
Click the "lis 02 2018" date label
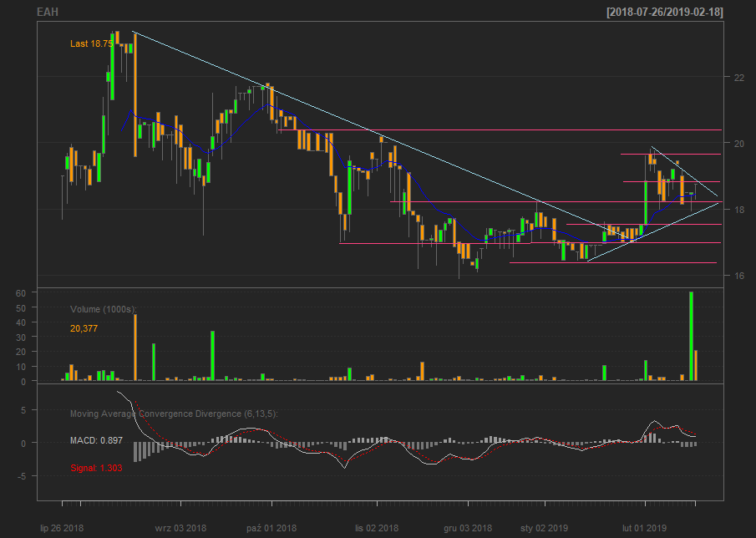[x=377, y=528]
